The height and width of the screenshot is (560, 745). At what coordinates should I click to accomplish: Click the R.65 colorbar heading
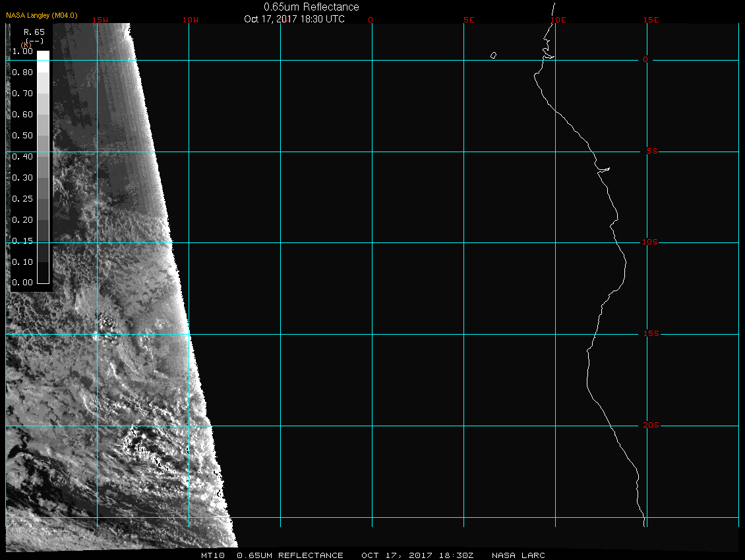click(x=34, y=32)
